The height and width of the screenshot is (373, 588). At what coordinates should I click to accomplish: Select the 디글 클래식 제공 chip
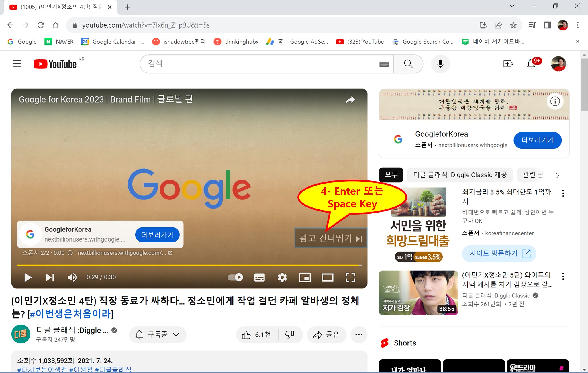(460, 175)
